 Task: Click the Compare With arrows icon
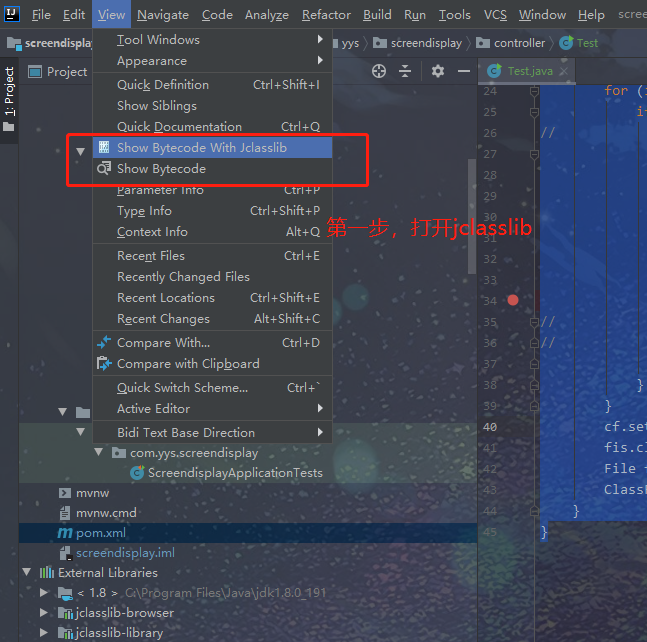point(104,342)
